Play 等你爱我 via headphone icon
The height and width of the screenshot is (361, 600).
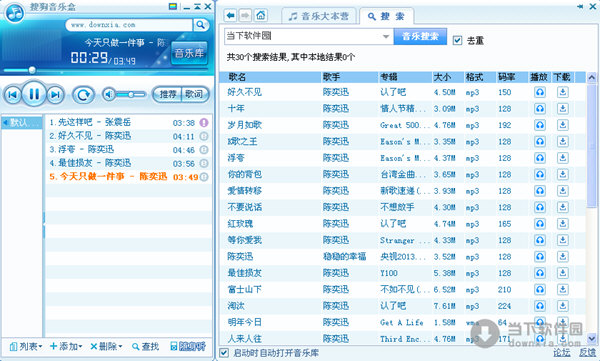540,240
